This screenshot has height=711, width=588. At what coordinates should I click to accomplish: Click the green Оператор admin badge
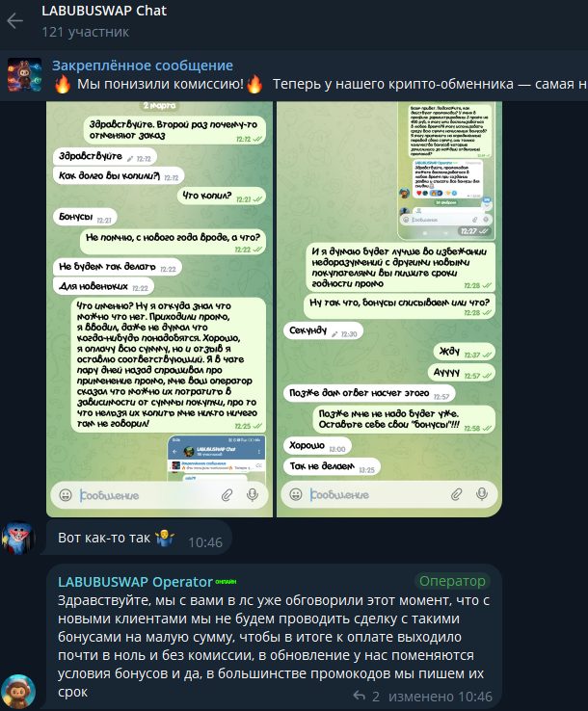tap(452, 581)
